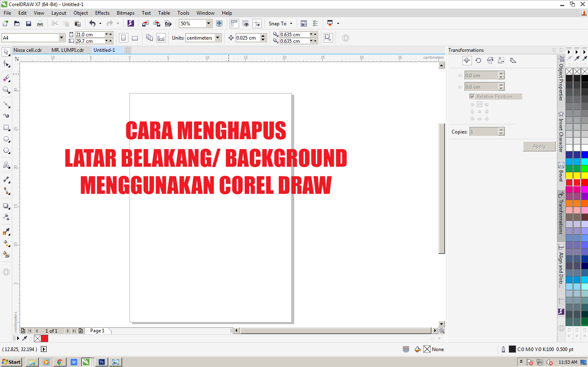Open the Scale and Mirror transformation tab
Image resolution: width=588 pixels, height=367 pixels.
(490, 60)
